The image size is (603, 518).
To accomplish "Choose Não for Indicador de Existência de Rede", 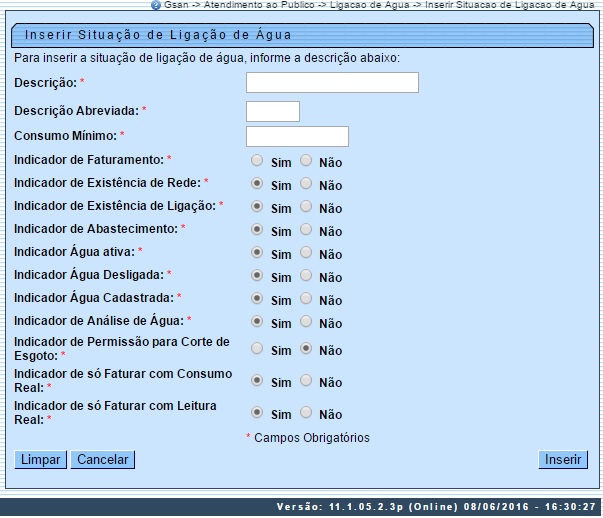I will coord(306,184).
